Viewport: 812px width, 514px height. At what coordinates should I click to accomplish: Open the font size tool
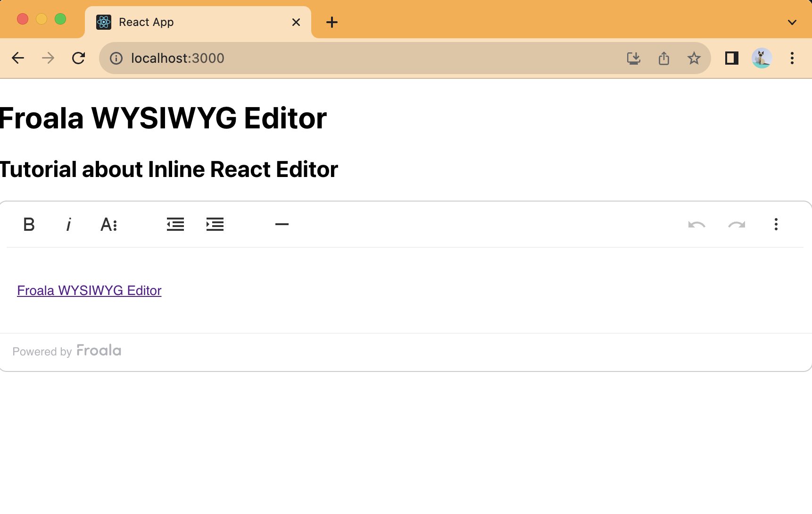[x=108, y=224]
